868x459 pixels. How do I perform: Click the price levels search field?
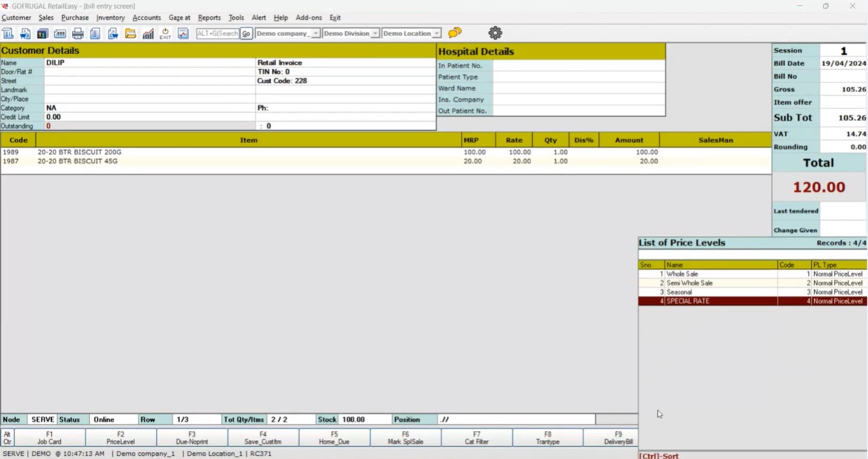[x=752, y=254]
